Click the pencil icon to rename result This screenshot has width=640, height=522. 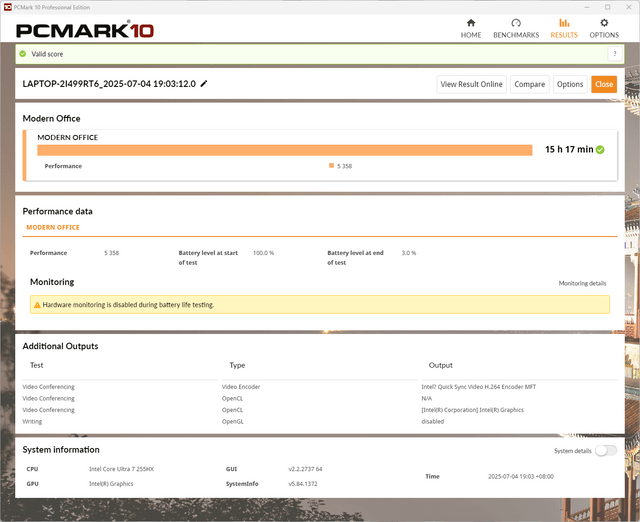click(204, 84)
